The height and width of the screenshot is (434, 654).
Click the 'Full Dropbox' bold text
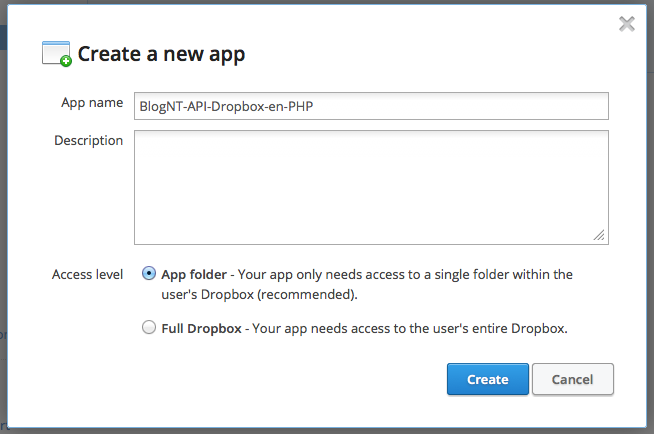[x=201, y=329]
